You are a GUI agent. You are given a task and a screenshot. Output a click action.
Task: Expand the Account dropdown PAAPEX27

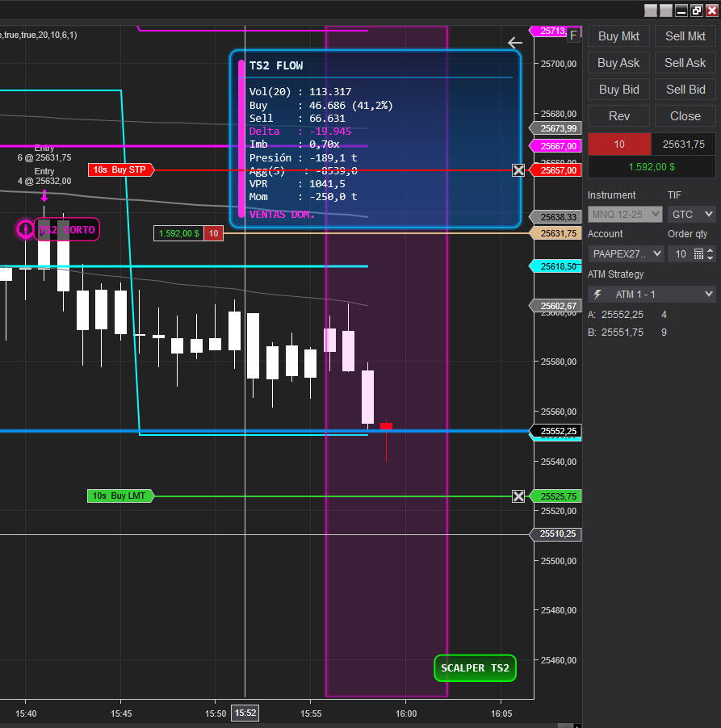pos(626,253)
